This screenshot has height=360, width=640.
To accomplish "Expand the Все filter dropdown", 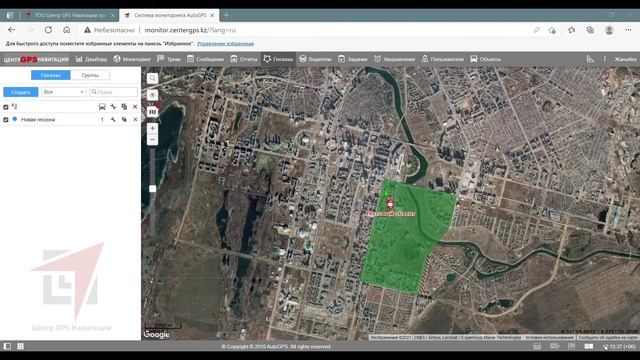I will 63,92.
